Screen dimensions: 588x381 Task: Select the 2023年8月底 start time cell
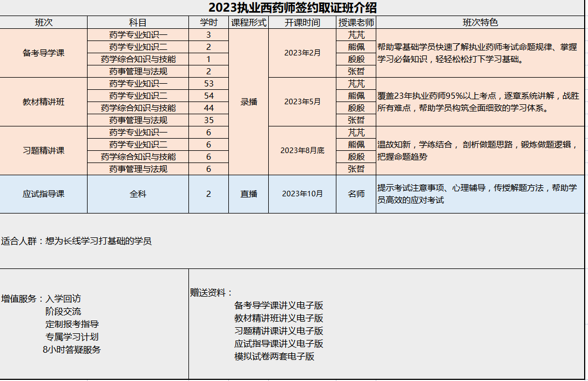(x=302, y=151)
